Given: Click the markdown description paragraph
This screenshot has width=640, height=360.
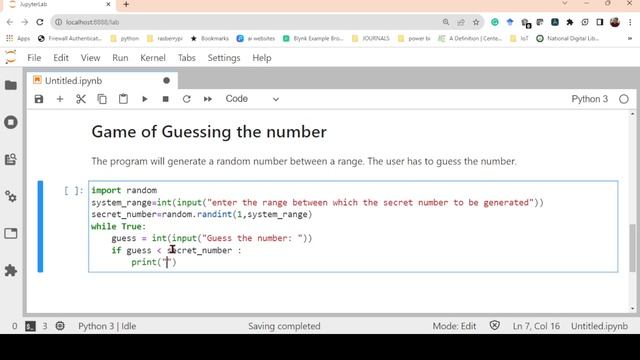Looking at the screenshot, I should pos(304,161).
